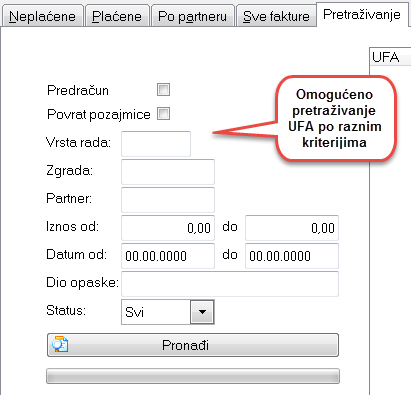Switch to the Neplaćene tab

[42, 16]
